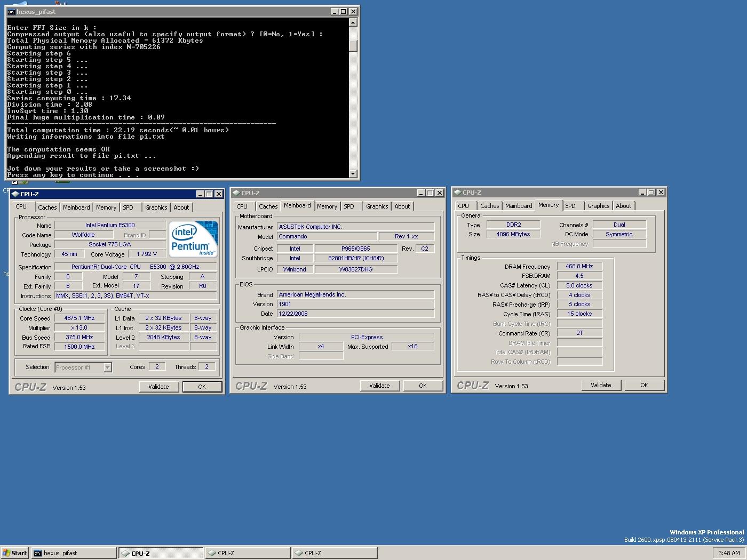This screenshot has width=747, height=560.
Task: Click the DRAM Frequency 468.8 MHz value
Action: pos(579,266)
